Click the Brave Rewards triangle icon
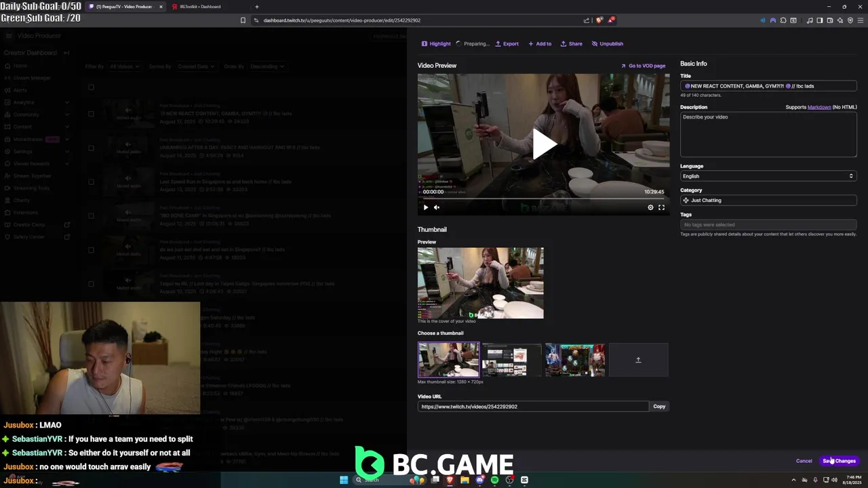Screen dimensions: 868x488 pyautogui.click(x=611, y=20)
